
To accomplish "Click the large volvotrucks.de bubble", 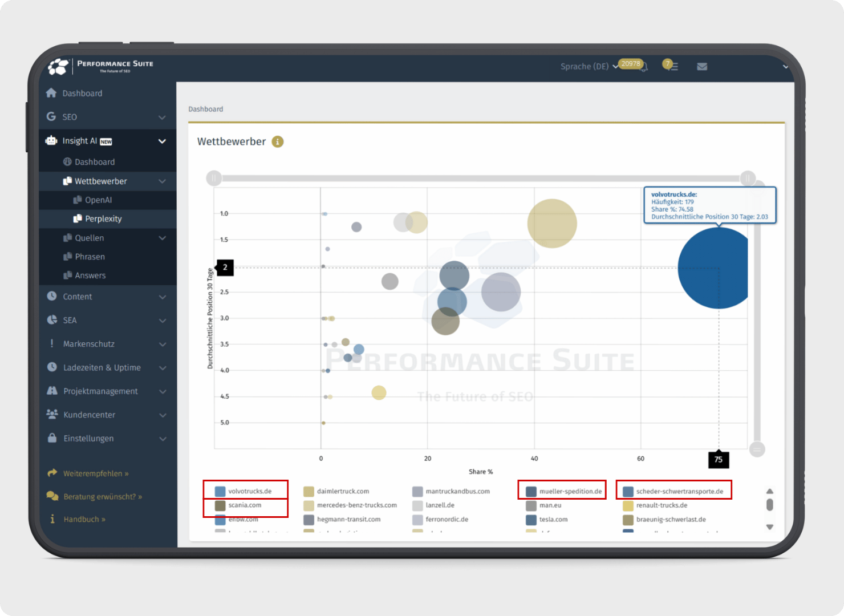I will pos(713,268).
